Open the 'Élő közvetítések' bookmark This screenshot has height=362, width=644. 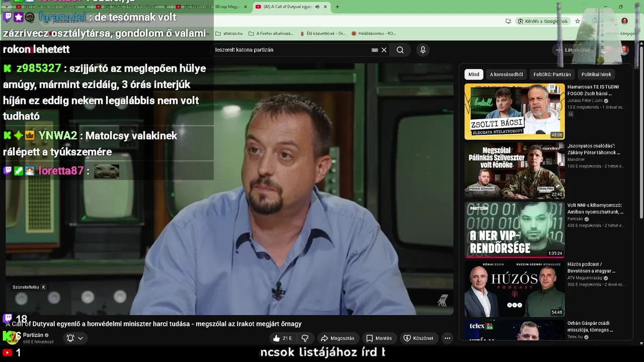click(x=323, y=34)
